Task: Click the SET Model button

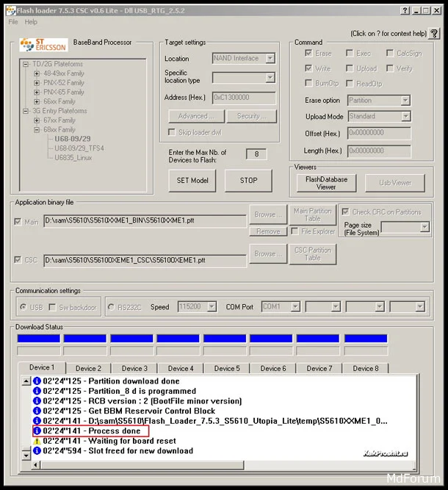Action: (192, 180)
